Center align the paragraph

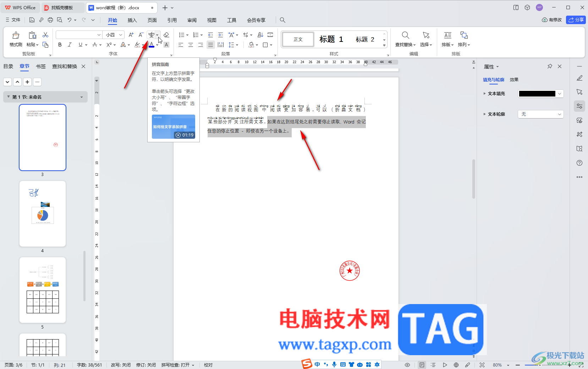[191, 45]
